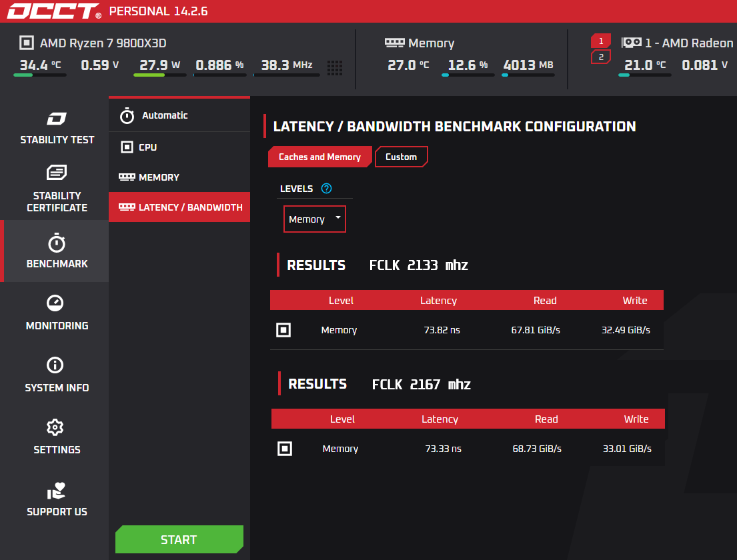Open the System Info section

[x=57, y=375]
